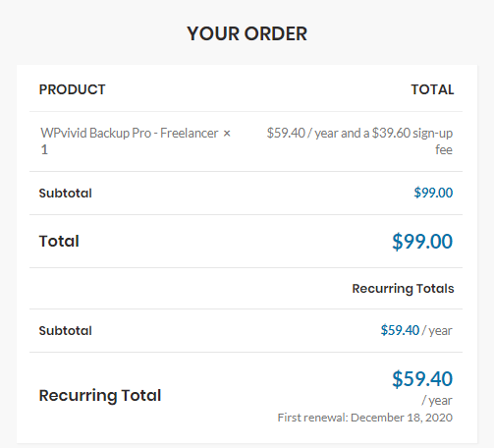Click the Recurring Totals heading

pos(403,289)
